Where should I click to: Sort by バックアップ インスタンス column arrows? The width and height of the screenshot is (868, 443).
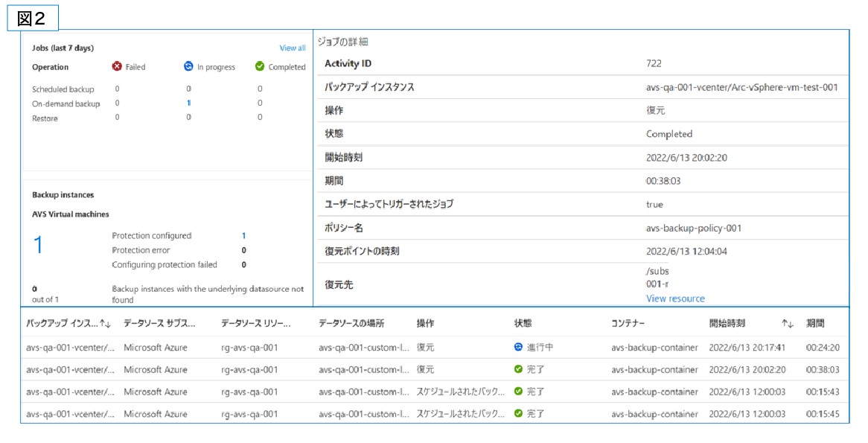[x=105, y=324]
